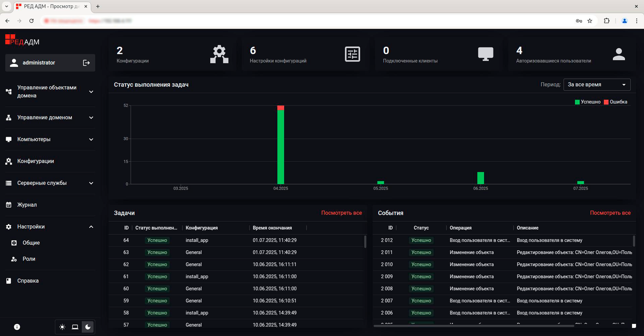Screen dimensions: 644x336
Task: Go back in the browser
Action: point(7,21)
